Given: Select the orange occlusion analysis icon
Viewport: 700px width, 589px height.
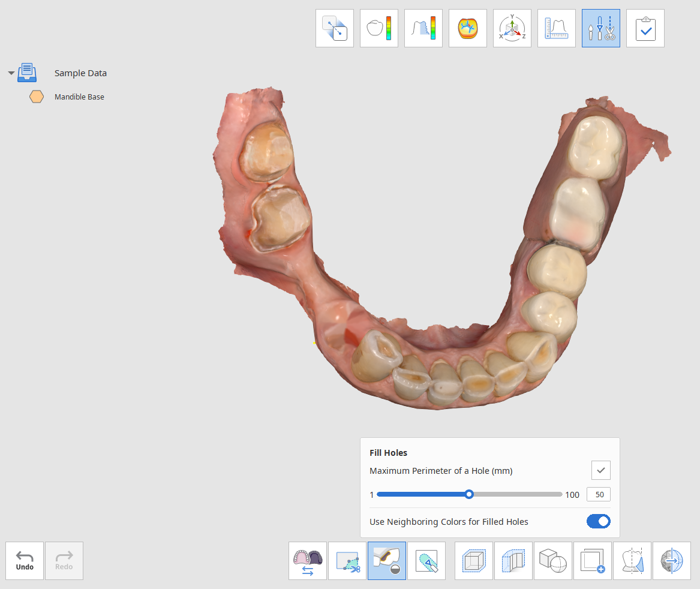Looking at the screenshot, I should 467,28.
